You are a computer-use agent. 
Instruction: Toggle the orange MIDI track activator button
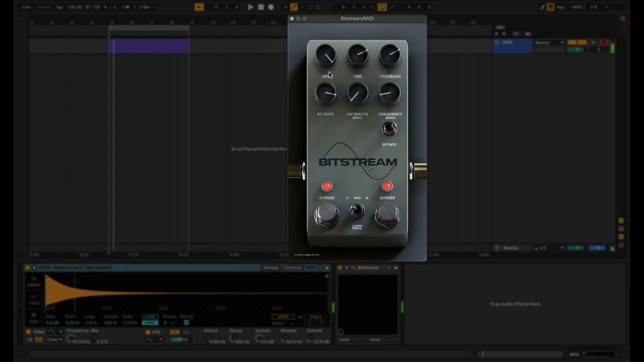pyautogui.click(x=577, y=43)
